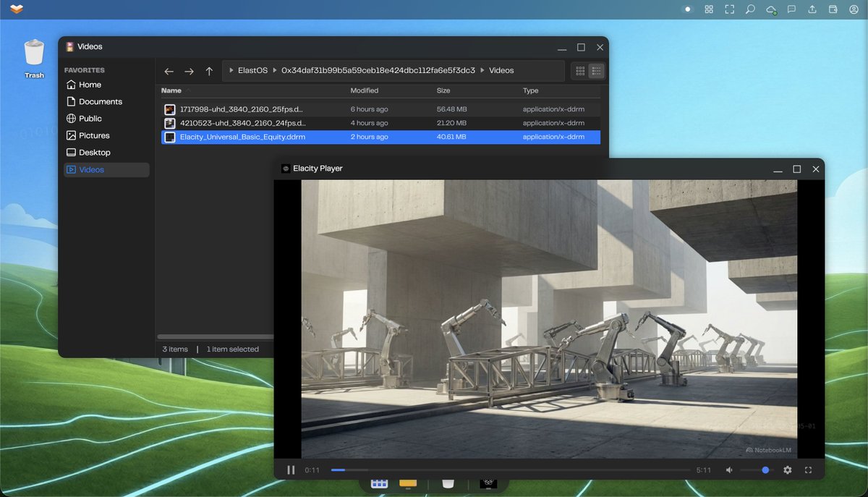Image resolution: width=868 pixels, height=497 pixels.
Task: Select file 4210523-uhd_3840_2160_24fps
Action: pos(380,123)
